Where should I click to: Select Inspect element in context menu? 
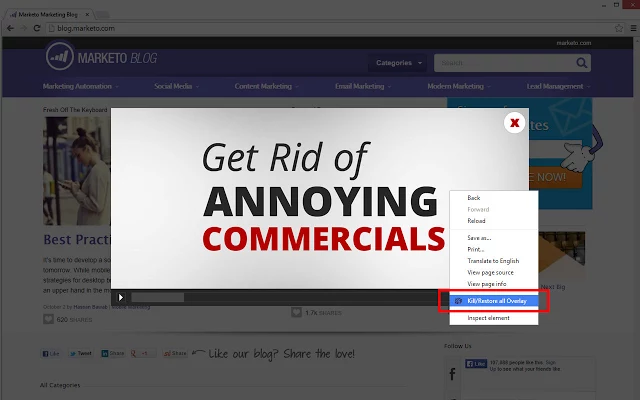click(494, 318)
